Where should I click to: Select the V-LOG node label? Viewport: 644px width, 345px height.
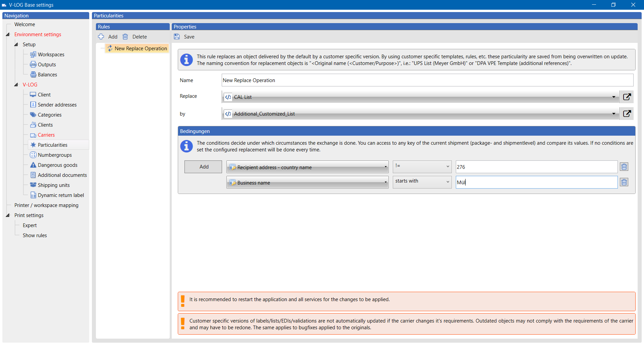pyautogui.click(x=30, y=84)
